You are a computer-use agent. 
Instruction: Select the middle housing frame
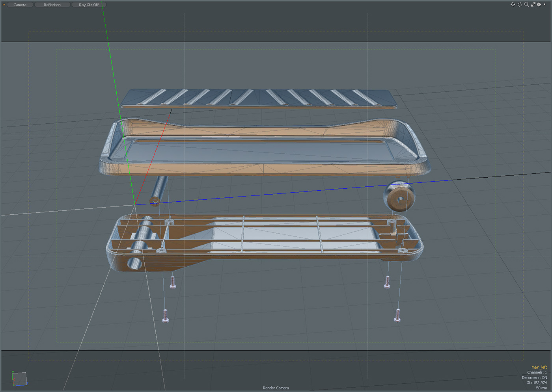[264, 168]
